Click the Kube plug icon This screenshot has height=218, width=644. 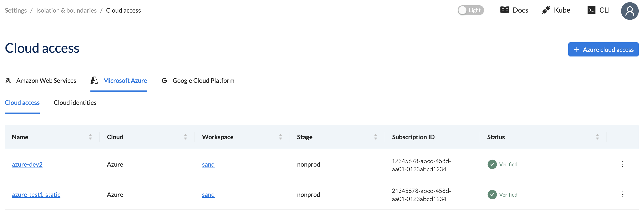[546, 10]
